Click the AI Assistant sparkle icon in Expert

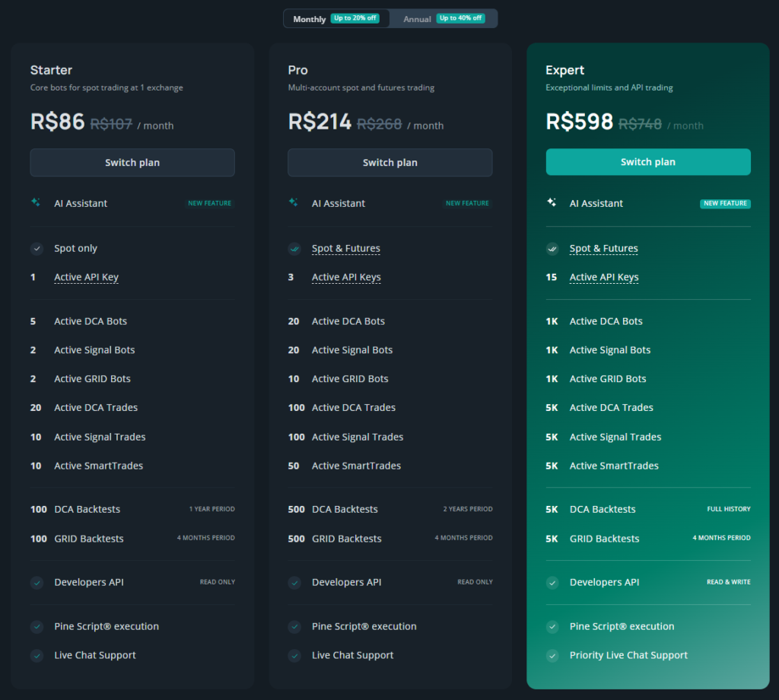552,202
